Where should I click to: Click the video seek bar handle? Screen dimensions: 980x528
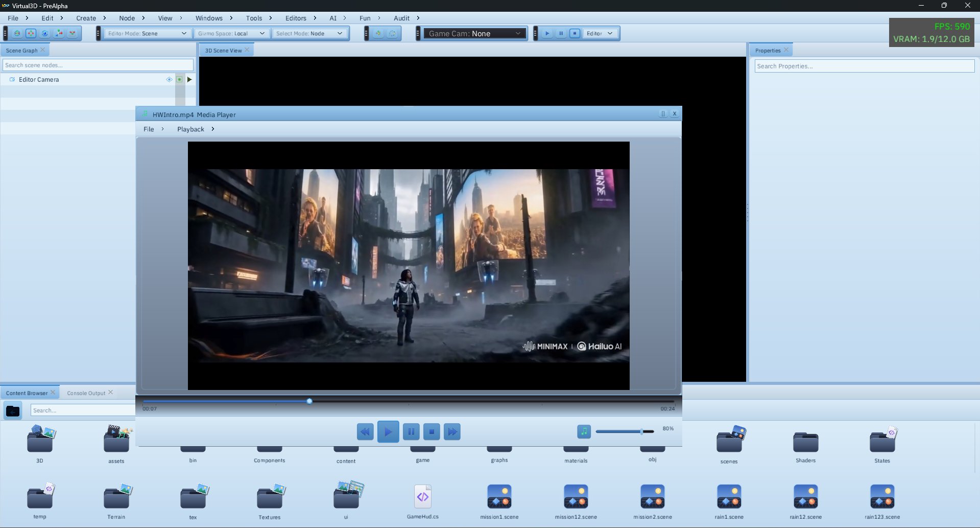coord(309,401)
